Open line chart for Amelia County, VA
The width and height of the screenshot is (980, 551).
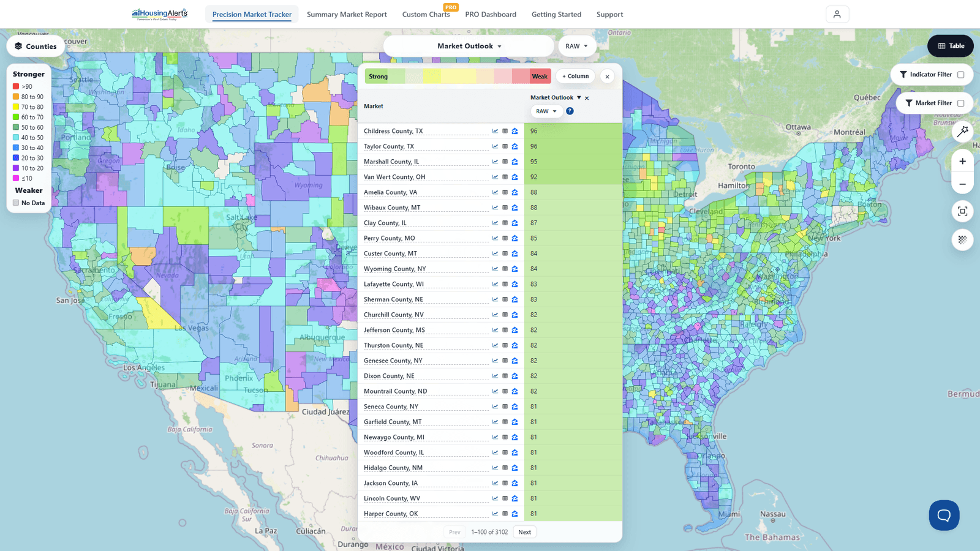(x=495, y=192)
